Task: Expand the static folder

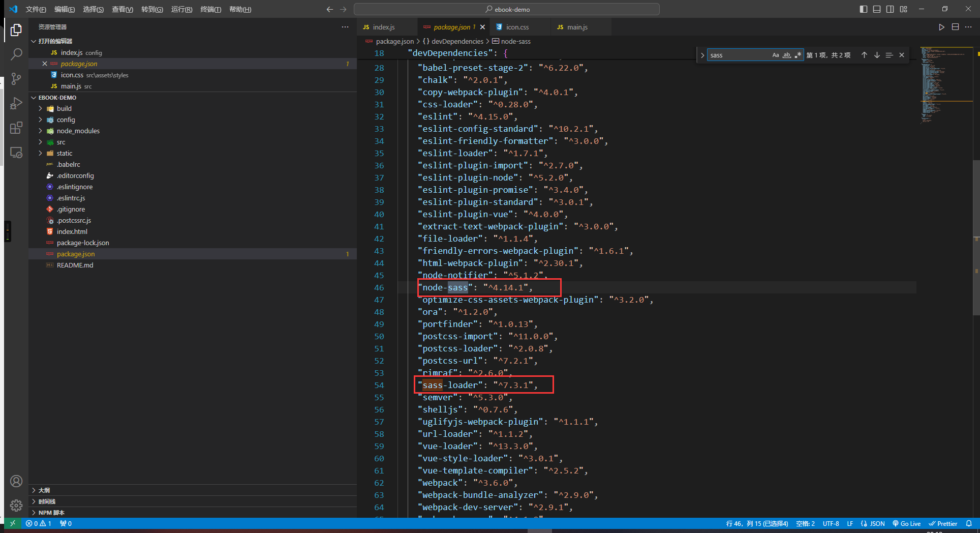Action: click(x=41, y=153)
